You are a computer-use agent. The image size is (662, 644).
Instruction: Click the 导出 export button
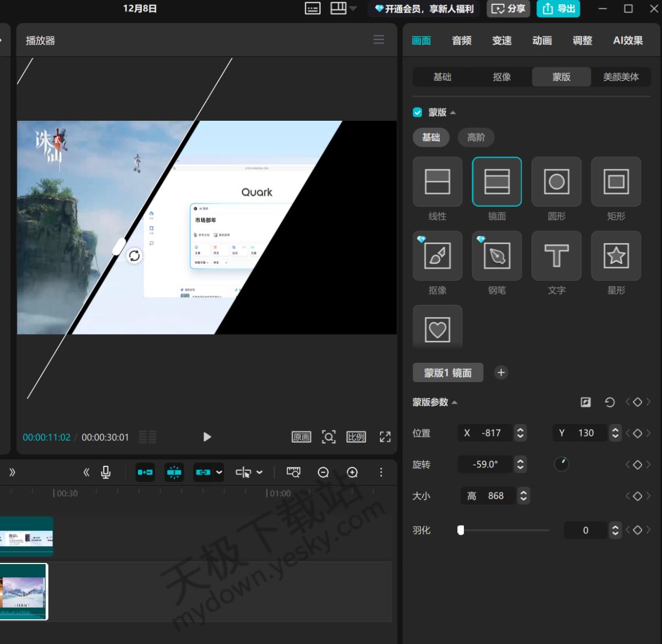point(558,8)
